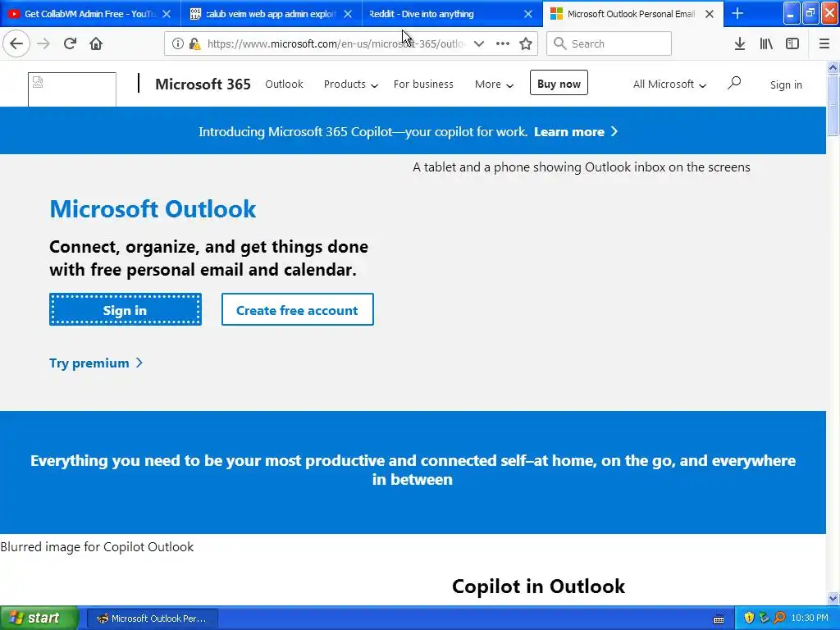Select the Microsoft Outlook Per... taskbar button

coord(152,619)
